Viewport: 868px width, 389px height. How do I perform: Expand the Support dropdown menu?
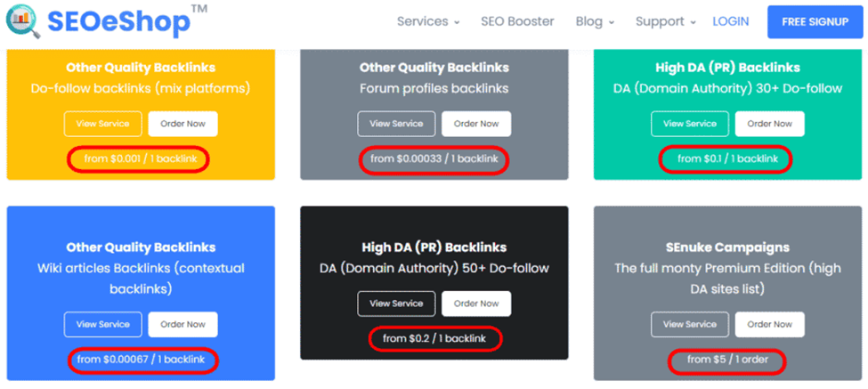click(x=665, y=21)
